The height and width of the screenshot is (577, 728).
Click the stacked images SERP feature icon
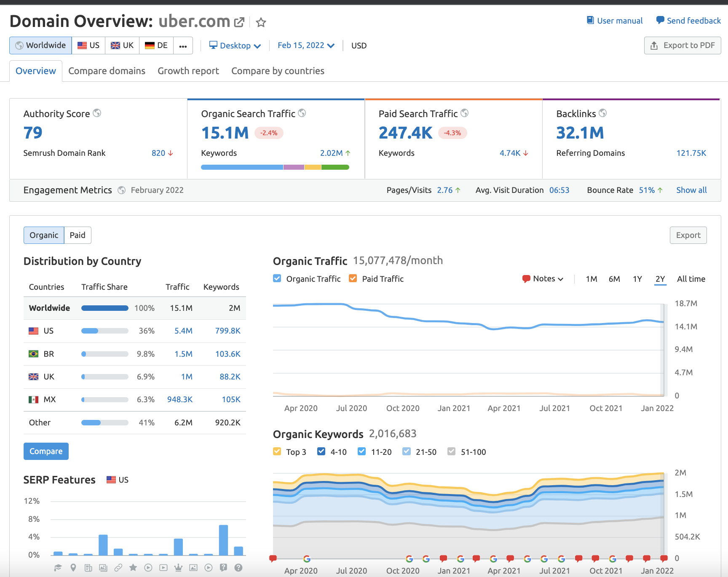103,568
